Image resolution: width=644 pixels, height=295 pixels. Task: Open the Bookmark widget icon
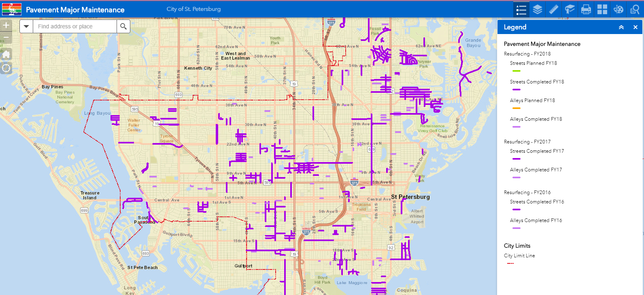coord(570,9)
